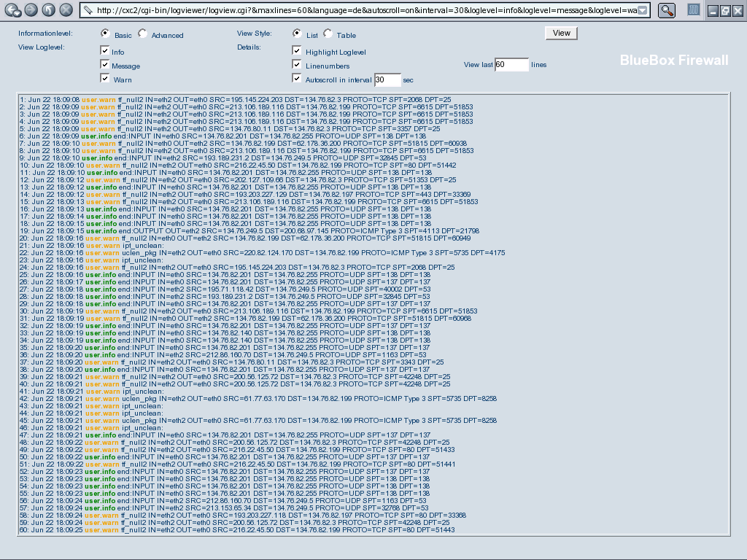Click the Autoscroll interval seconds field
The width and height of the screenshot is (747, 560).
tap(387, 79)
